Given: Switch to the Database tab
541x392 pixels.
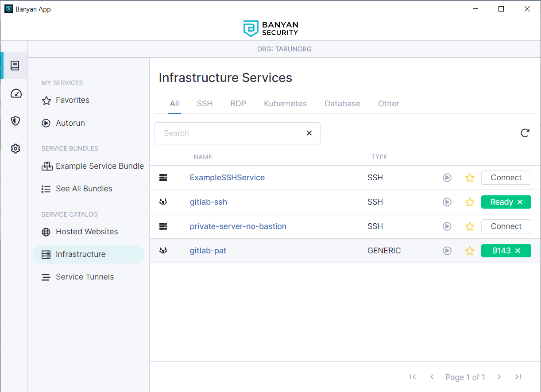Looking at the screenshot, I should 342,104.
